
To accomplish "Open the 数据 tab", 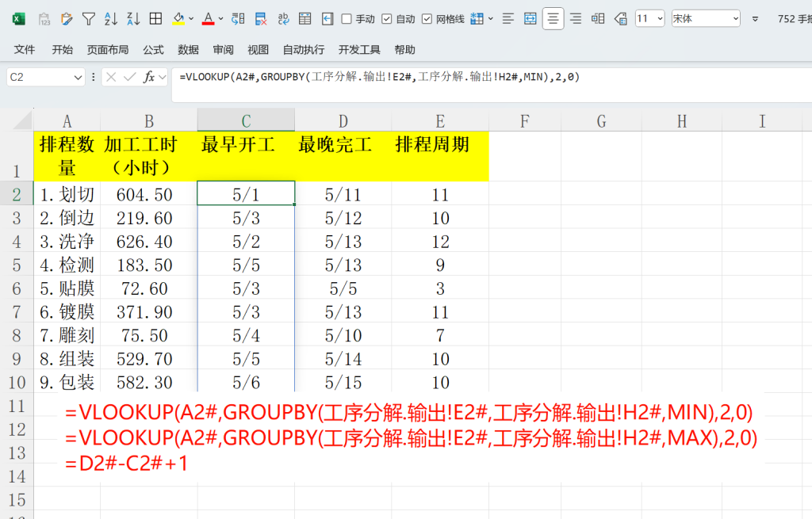I will click(188, 50).
